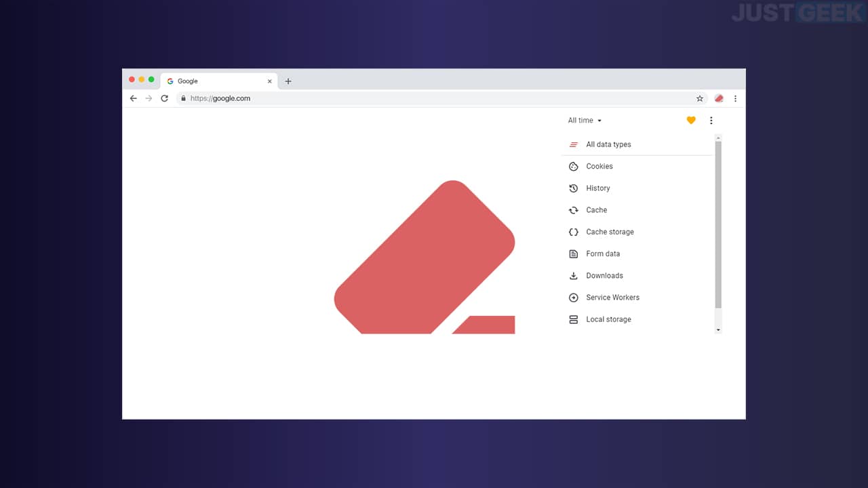Click the Downloads arrow icon
868x488 pixels.
coord(574,276)
